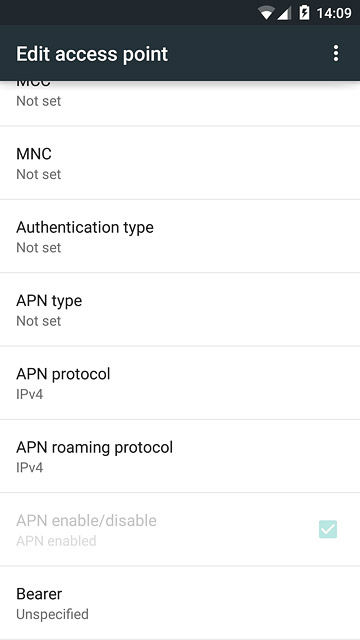Tap the cellular signal icon
360x640 pixels.
[x=284, y=13]
